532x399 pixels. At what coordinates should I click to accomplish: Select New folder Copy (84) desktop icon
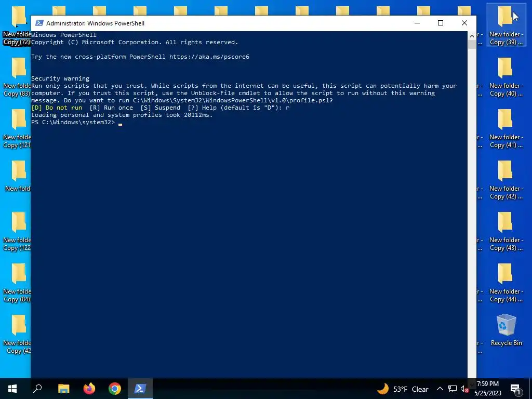[16, 283]
